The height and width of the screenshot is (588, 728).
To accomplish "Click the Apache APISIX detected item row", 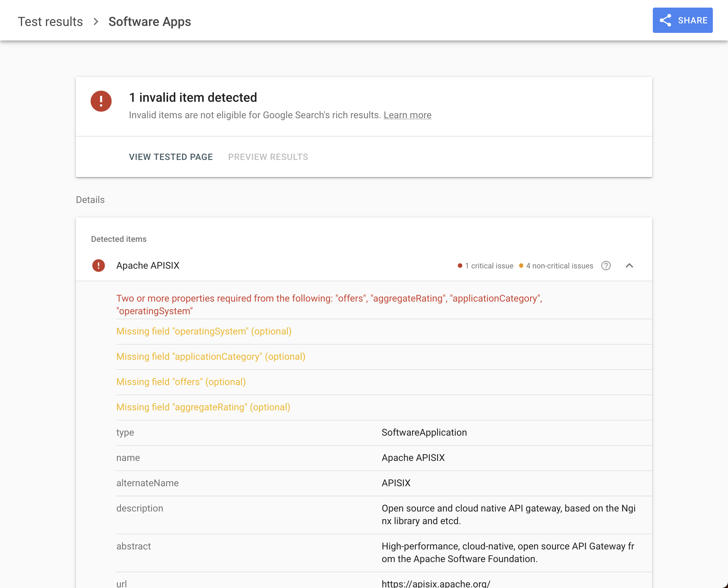I will coord(148,266).
